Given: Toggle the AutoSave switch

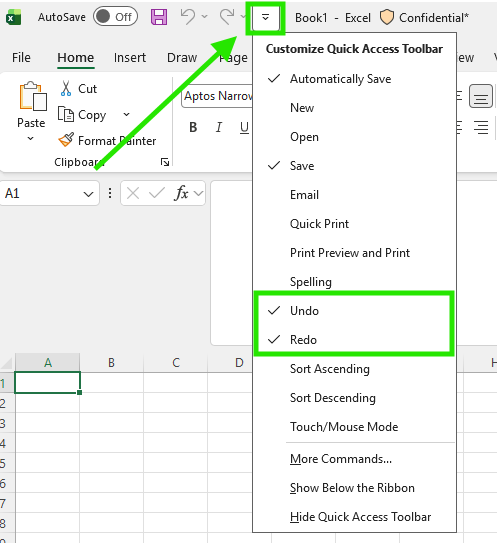Looking at the screenshot, I should pyautogui.click(x=115, y=17).
